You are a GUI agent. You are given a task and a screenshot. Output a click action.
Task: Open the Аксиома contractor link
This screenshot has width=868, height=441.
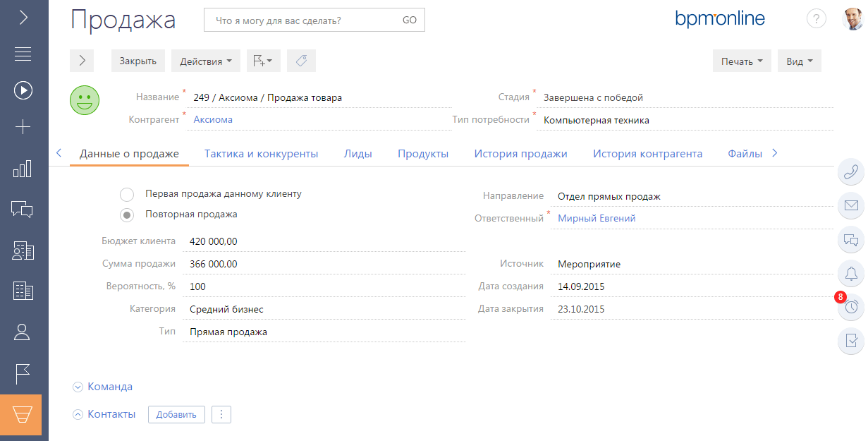(x=213, y=120)
